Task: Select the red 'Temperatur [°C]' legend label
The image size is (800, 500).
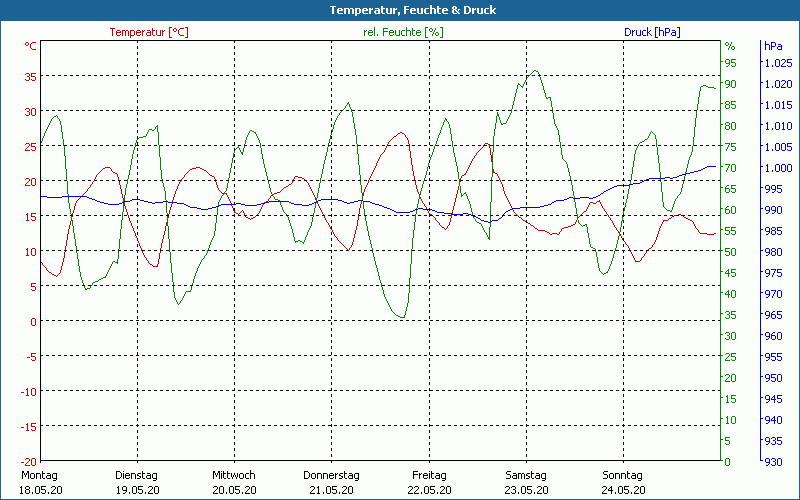Action: pos(149,32)
